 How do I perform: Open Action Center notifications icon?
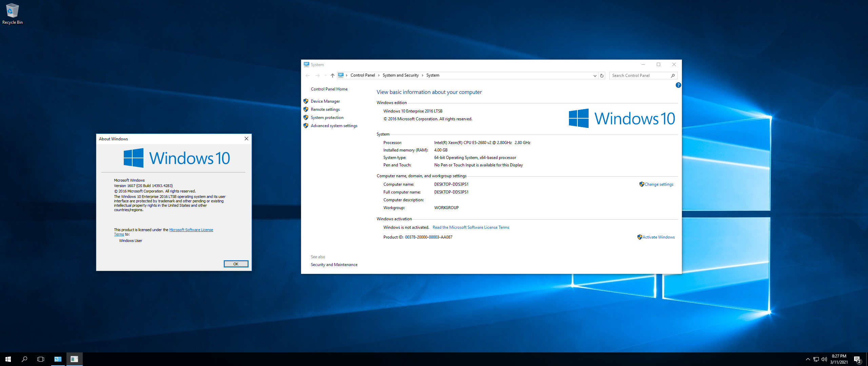click(x=857, y=359)
